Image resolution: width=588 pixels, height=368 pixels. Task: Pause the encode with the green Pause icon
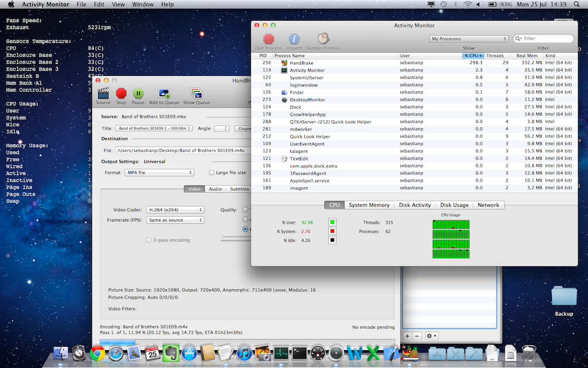tap(138, 93)
